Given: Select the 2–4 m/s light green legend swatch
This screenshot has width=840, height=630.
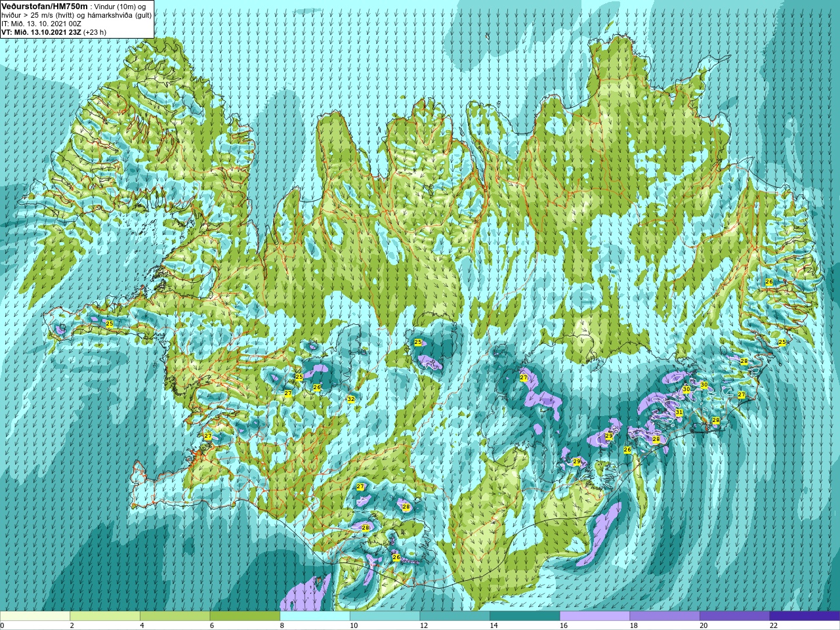Looking at the screenshot, I should (105, 616).
